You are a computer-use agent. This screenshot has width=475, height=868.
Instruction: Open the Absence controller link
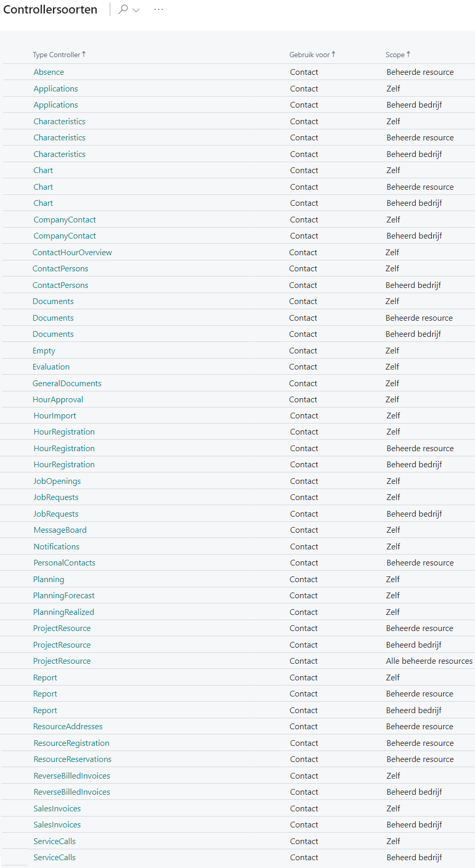click(49, 72)
